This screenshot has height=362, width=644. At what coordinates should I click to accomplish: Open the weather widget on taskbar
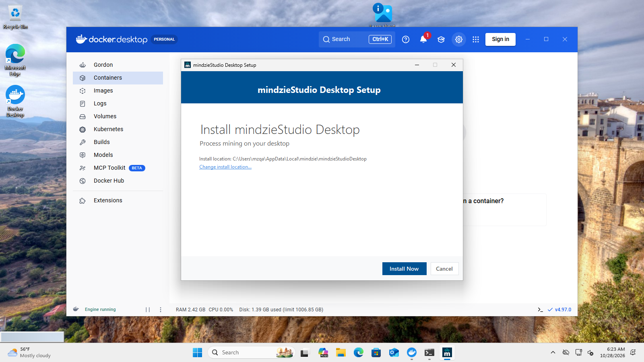[30, 353]
